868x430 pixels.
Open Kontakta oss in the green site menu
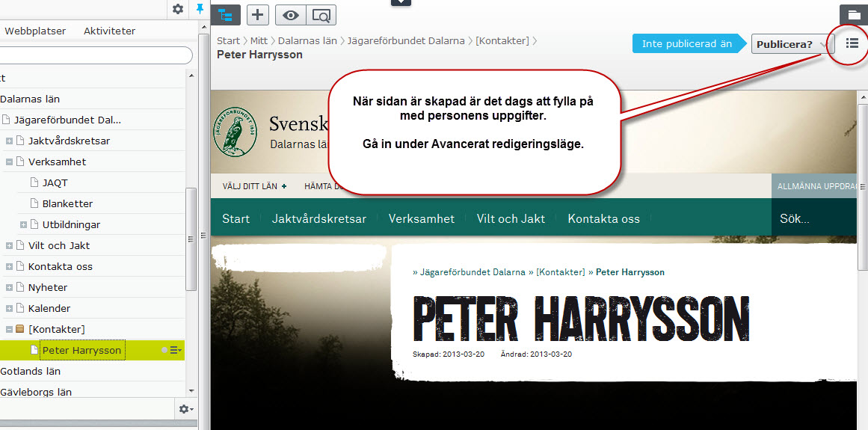point(603,218)
